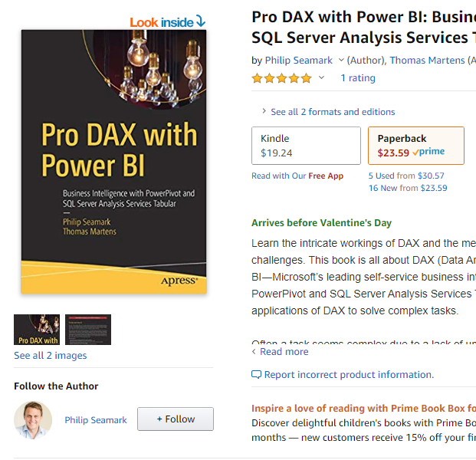This screenshot has height=460, width=476.
Task: Select the first book cover thumbnail
Action: coord(37,330)
